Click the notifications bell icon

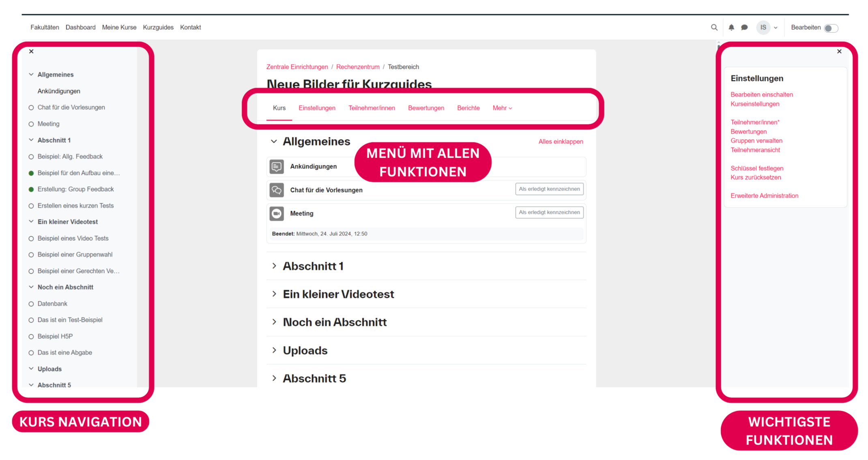(731, 27)
